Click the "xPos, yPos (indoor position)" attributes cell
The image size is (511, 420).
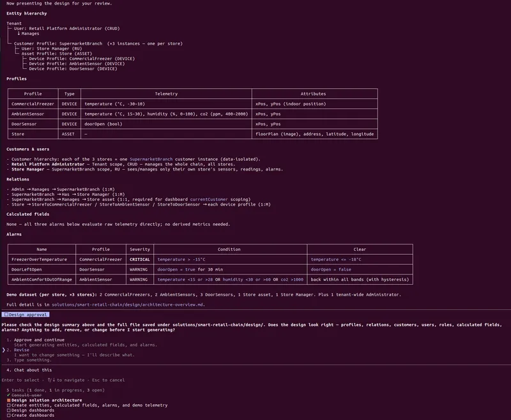click(x=291, y=104)
